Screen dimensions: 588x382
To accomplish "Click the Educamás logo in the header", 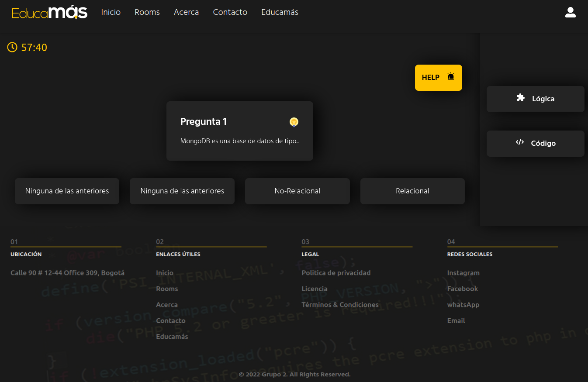I will pos(49,12).
